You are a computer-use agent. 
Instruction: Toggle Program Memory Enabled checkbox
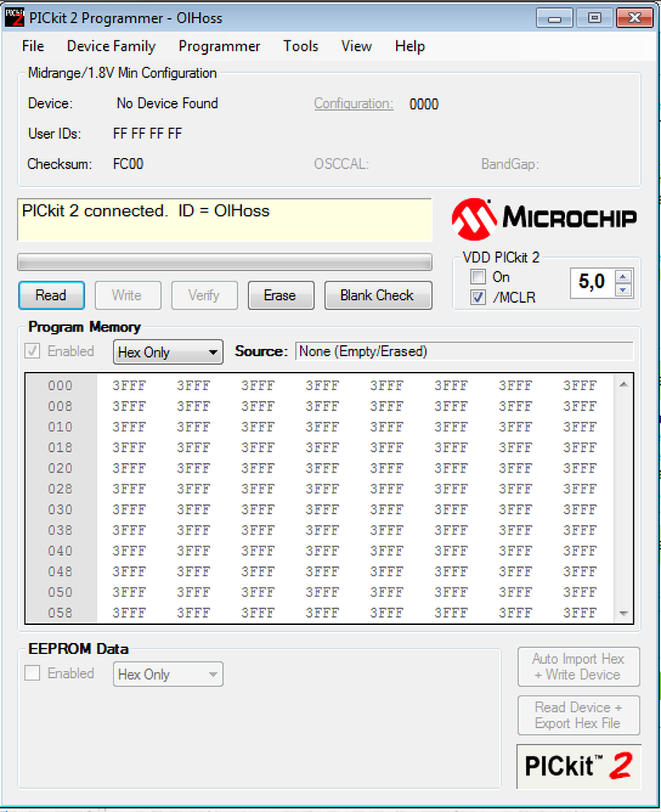point(32,351)
